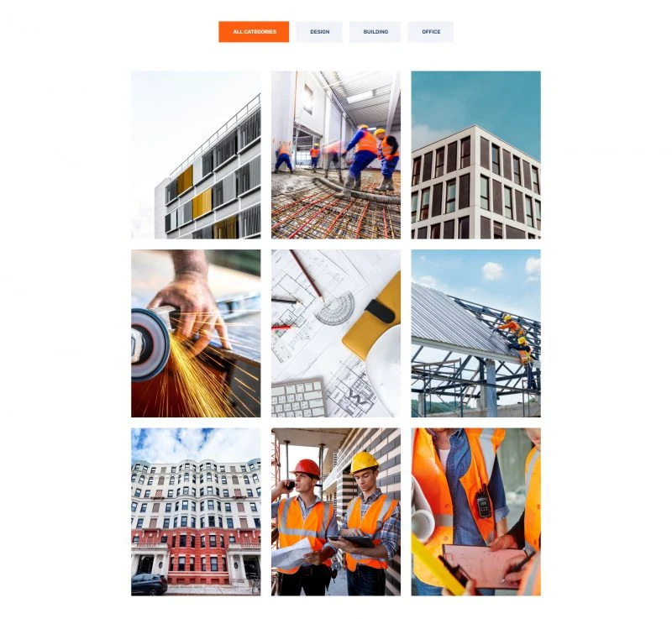The height and width of the screenshot is (619, 672).
Task: Select the All Categories filter
Action: [x=254, y=32]
